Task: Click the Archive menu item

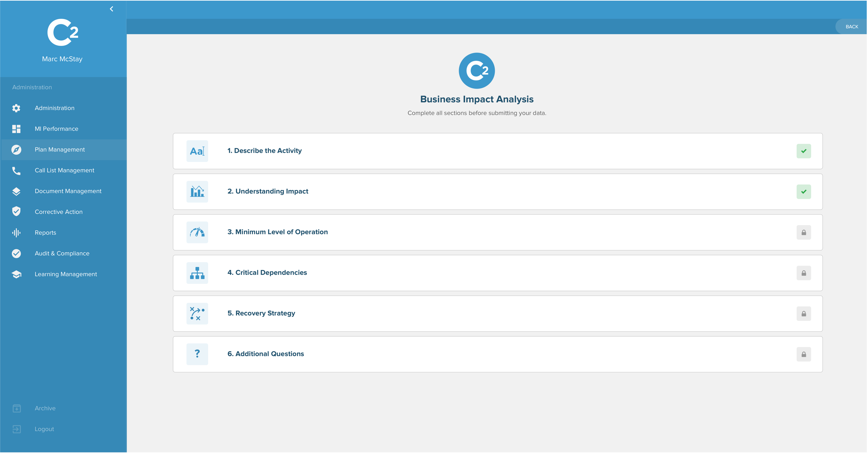Action: click(x=45, y=408)
